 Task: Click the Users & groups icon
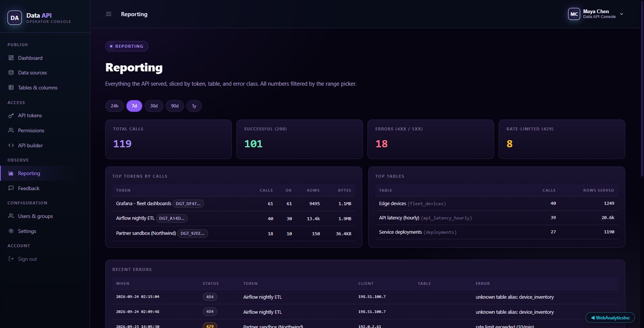[11, 216]
